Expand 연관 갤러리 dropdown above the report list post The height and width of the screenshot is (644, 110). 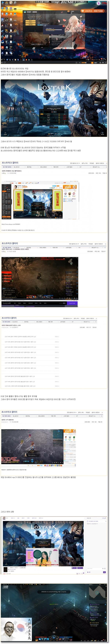coord(68,319)
